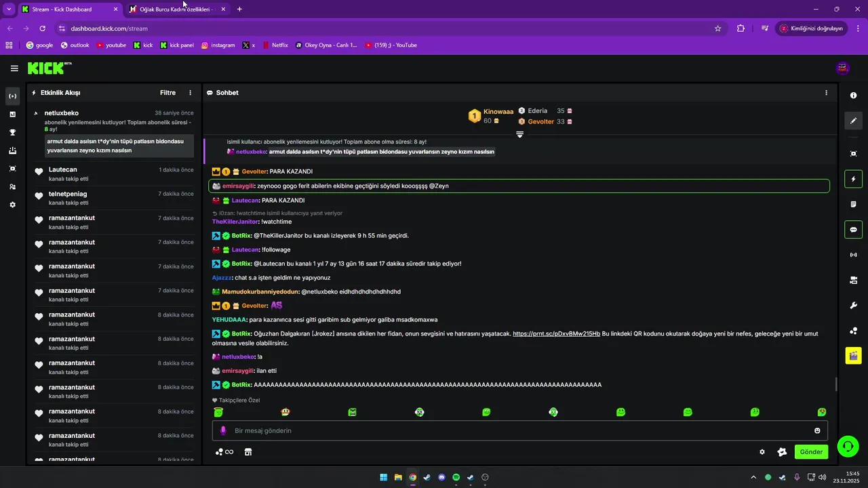Click the yellow clapperboard icon on right rail

[x=853, y=355]
